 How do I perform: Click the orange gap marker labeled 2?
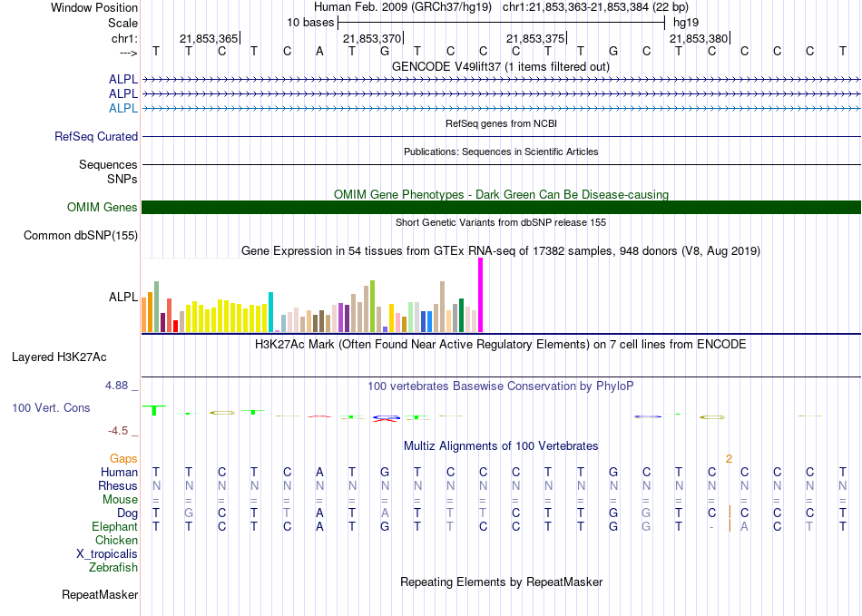[x=729, y=459]
